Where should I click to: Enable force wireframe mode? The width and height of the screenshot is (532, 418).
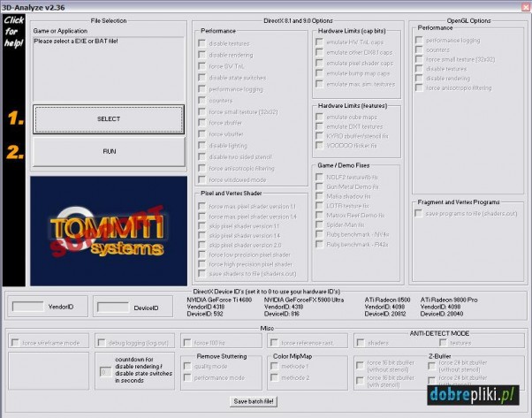(15, 343)
